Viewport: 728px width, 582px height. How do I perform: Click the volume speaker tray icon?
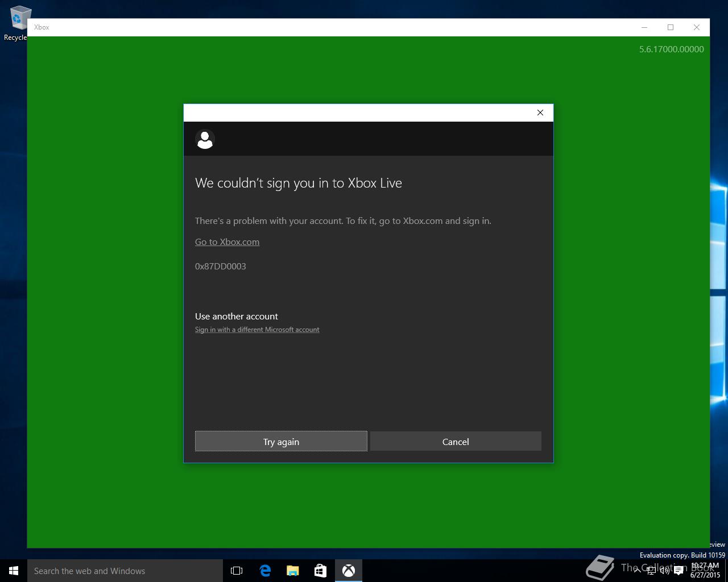tap(664, 571)
